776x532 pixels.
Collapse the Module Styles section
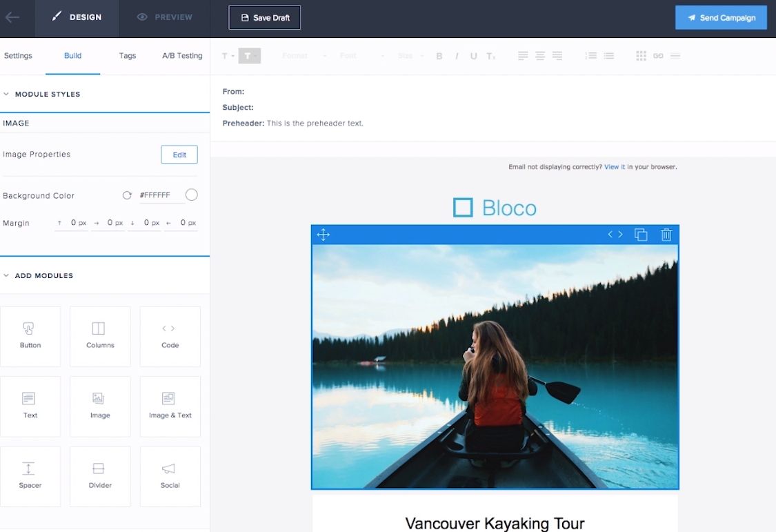7,94
